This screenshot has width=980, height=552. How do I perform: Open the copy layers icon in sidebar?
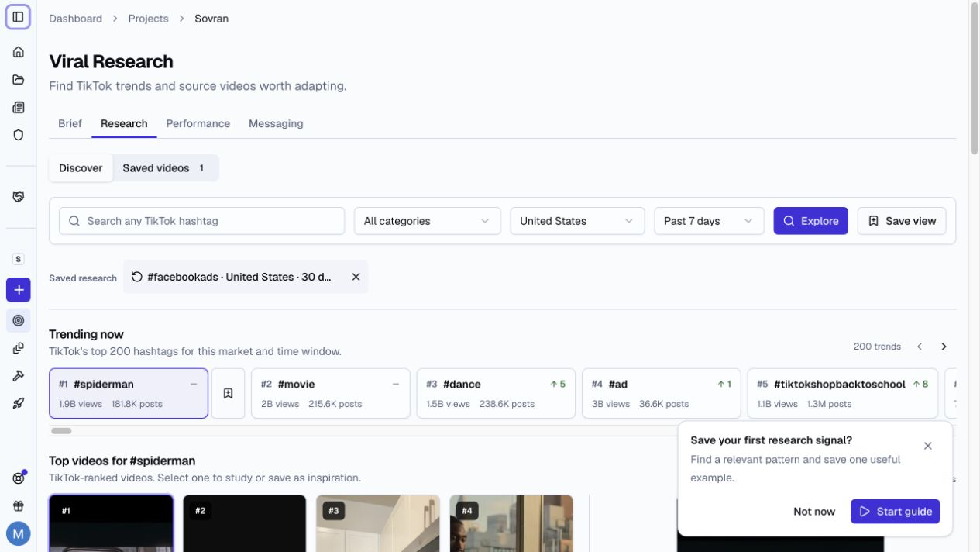19,348
